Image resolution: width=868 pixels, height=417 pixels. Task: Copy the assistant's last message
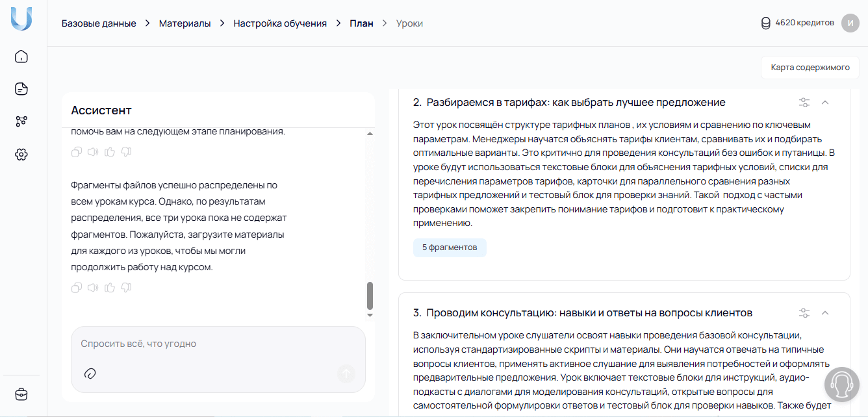(76, 287)
